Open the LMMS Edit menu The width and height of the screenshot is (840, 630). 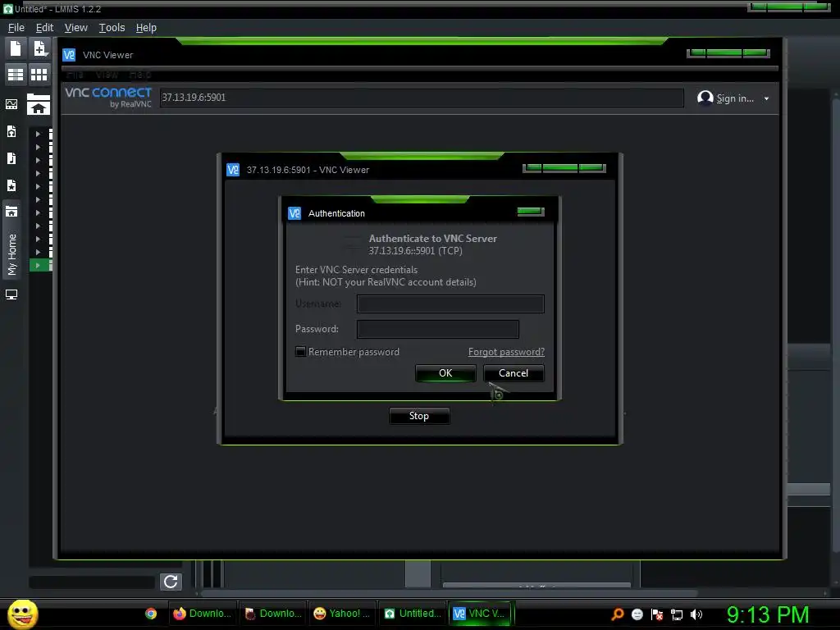click(44, 28)
